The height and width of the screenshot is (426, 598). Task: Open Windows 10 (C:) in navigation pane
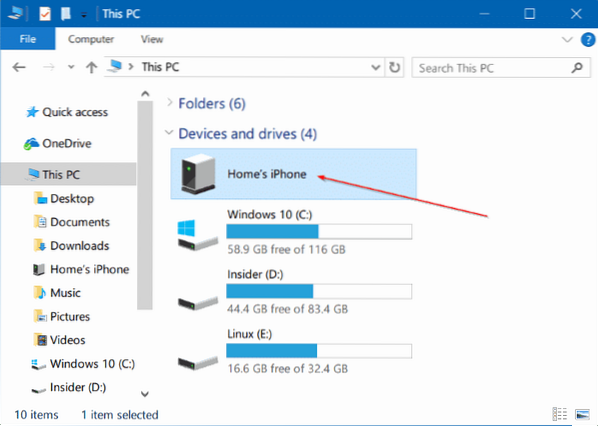click(92, 364)
